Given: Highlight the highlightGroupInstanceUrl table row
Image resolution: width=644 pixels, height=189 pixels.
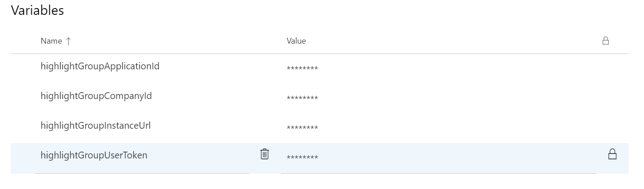Looking at the screenshot, I should (320, 128).
